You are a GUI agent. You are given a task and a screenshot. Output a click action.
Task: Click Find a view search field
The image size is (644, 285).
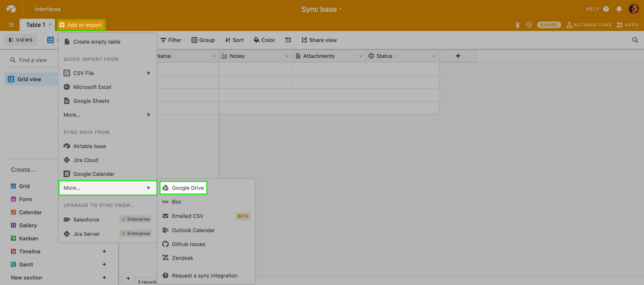tap(33, 60)
